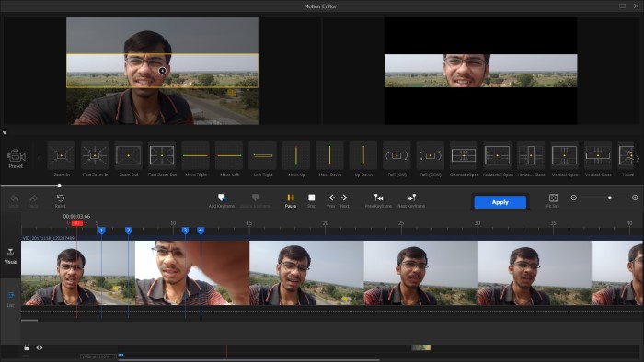
Task: Apply the Horizontal Open preset
Action: point(498,156)
